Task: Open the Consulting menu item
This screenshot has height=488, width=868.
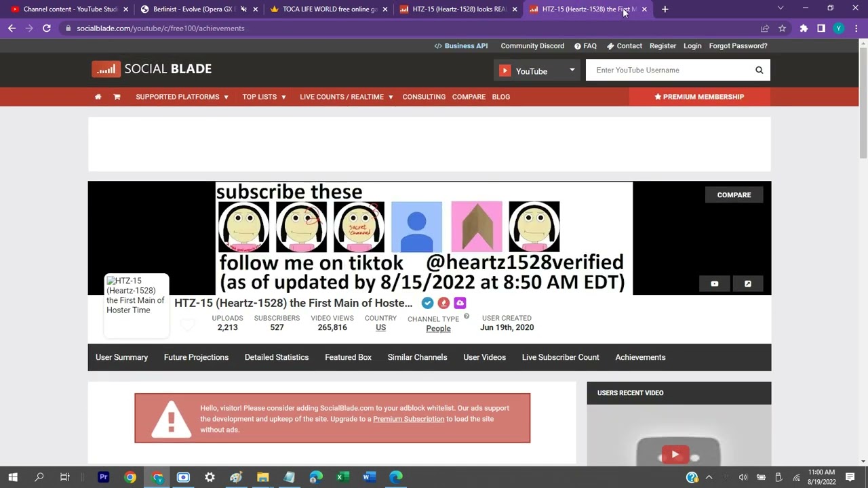Action: (424, 97)
